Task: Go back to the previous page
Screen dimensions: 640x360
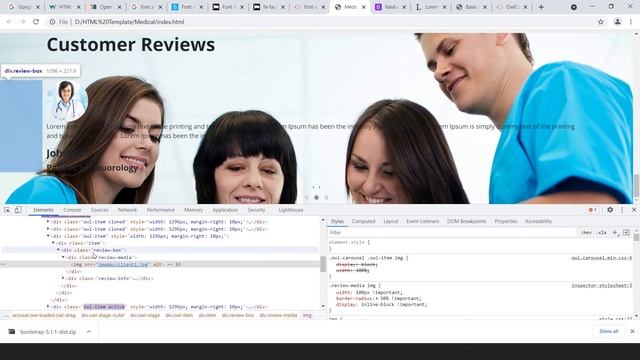Action: point(9,22)
